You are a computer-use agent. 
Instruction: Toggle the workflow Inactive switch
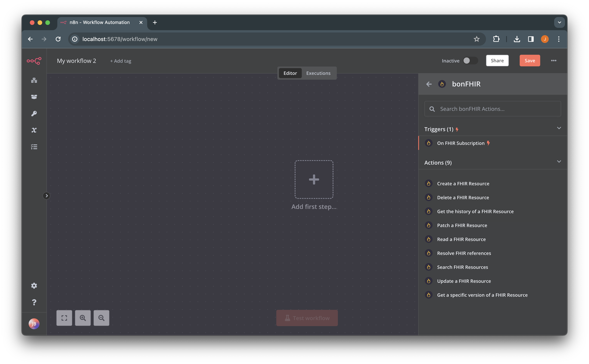[471, 61]
